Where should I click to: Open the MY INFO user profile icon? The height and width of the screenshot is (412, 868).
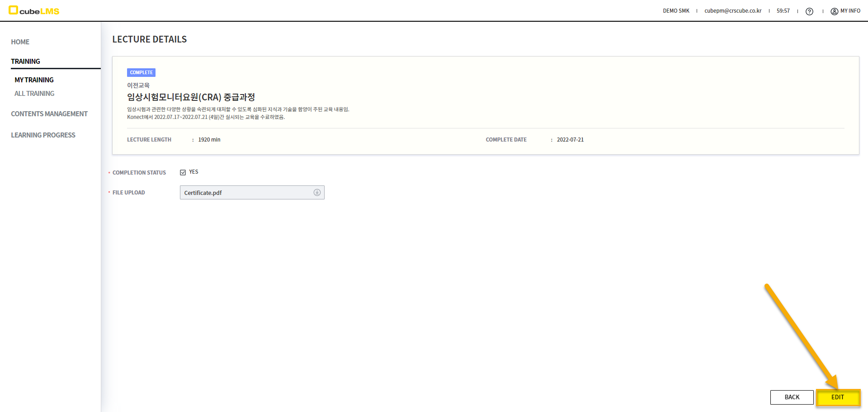point(834,11)
